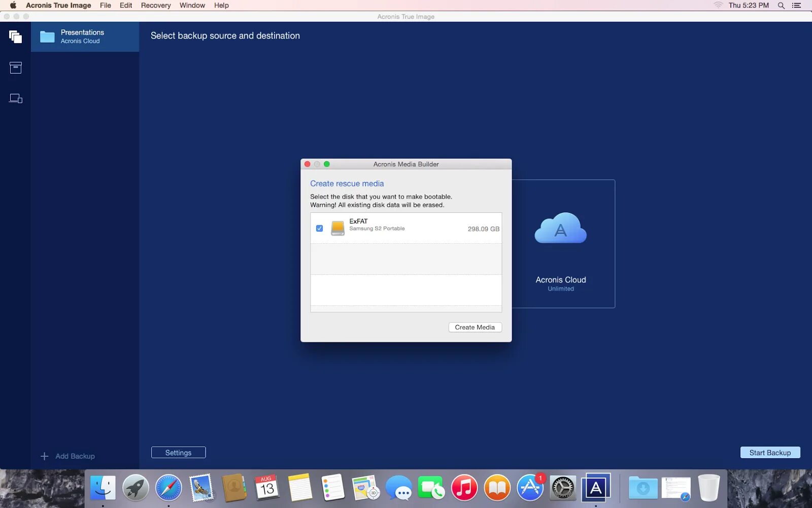Open App Store from the Dock
812x508 pixels.
(x=530, y=488)
